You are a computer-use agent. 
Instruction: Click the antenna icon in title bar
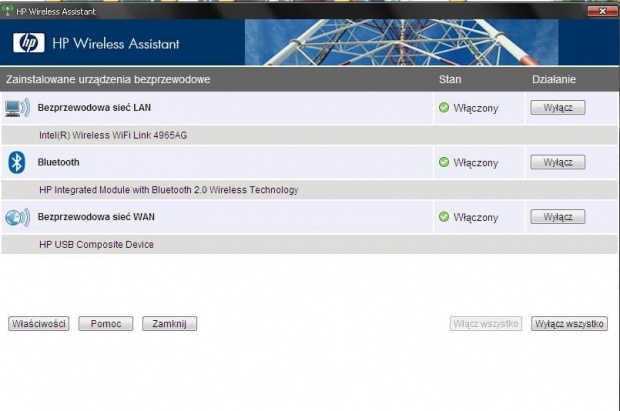tap(7, 11)
